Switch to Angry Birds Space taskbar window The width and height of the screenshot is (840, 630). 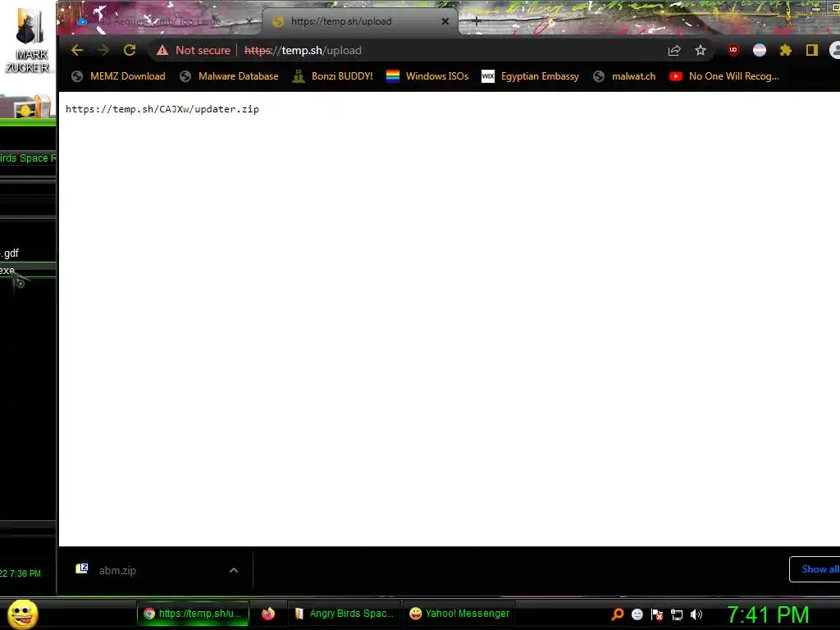(345, 614)
